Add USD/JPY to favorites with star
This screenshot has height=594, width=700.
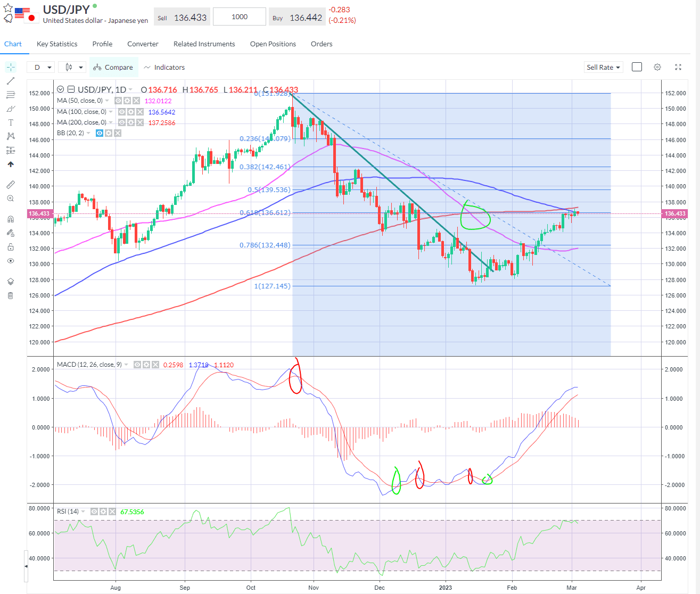[x=8, y=8]
